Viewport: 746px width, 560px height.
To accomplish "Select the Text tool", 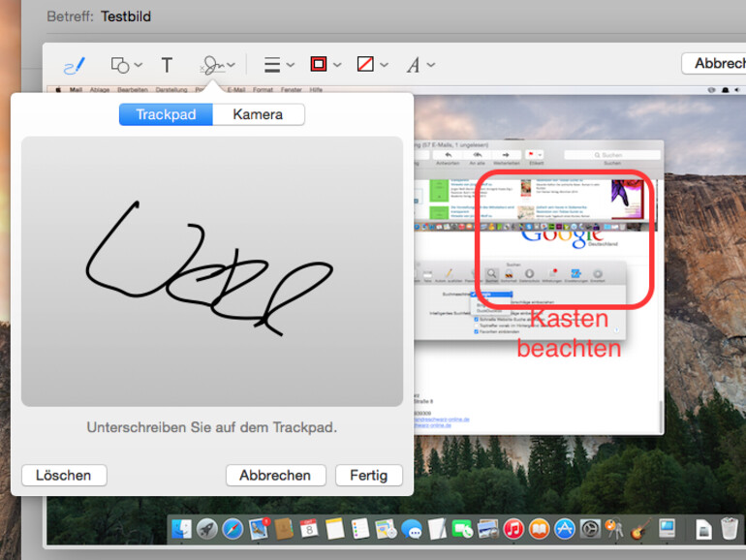I will [167, 65].
